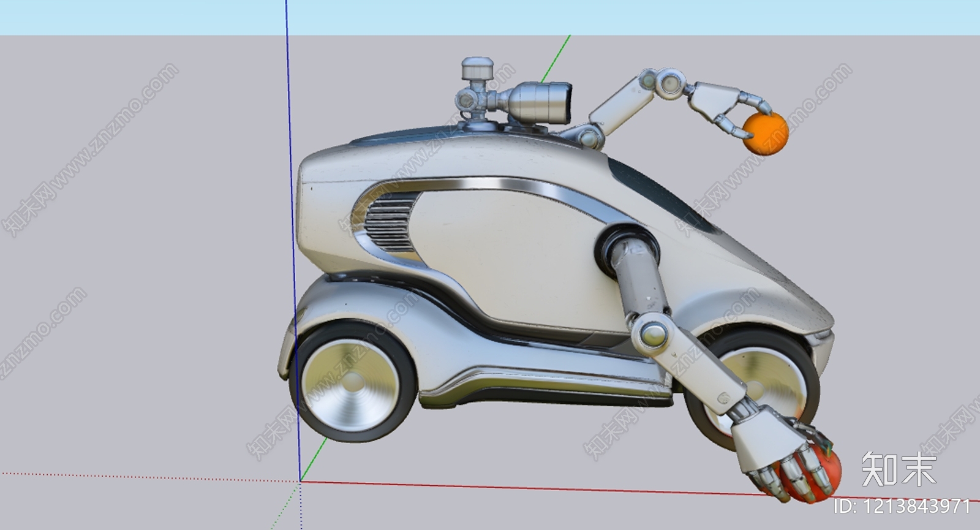Click the axis origin point
The height and width of the screenshot is (530, 980).
click(300, 482)
